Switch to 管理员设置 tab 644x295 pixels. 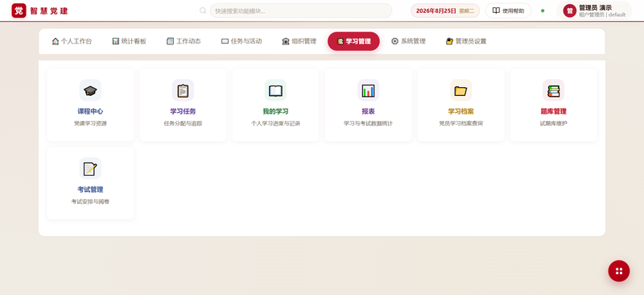tap(466, 41)
